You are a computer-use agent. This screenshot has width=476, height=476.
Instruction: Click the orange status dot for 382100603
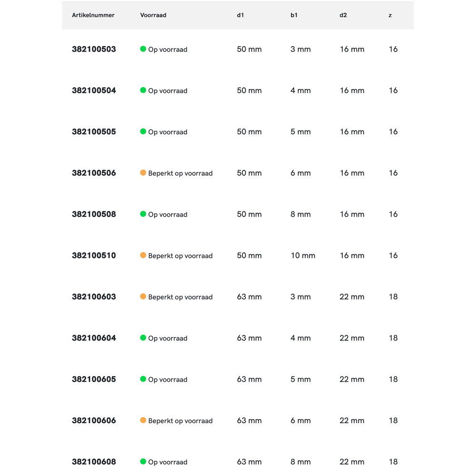click(x=143, y=297)
